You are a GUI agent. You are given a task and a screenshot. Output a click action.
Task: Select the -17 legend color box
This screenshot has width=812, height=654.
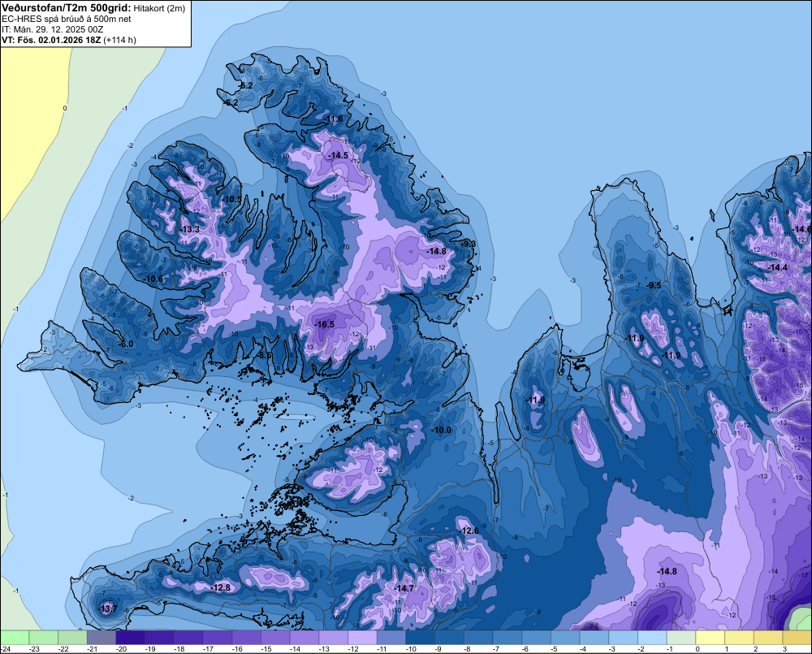tap(218, 637)
